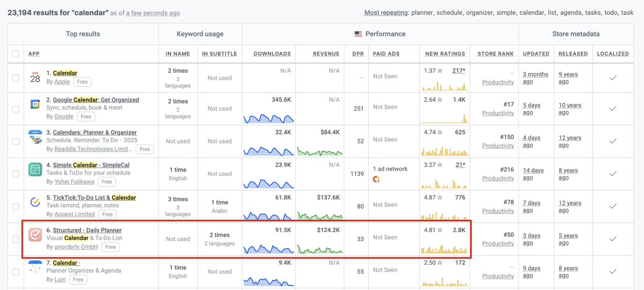The height and width of the screenshot is (290, 644).
Task: View Google Calendar downloads chart
Action: click(268, 118)
